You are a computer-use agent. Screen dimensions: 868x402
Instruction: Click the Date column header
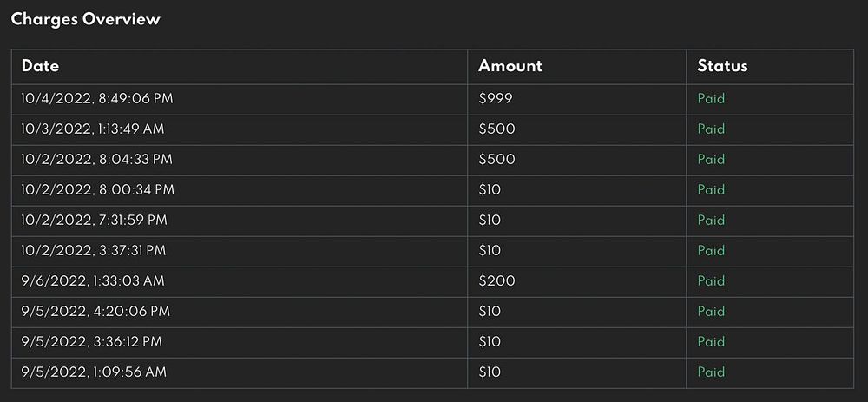40,66
